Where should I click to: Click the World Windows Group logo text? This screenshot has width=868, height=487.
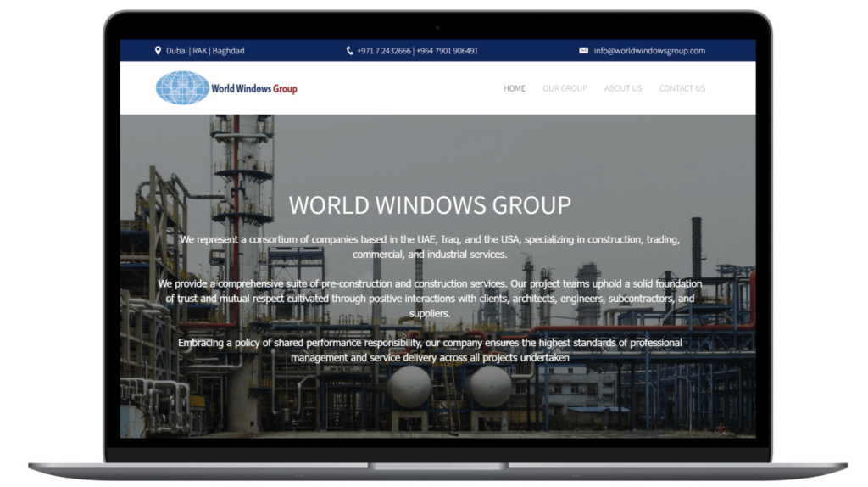pyautogui.click(x=254, y=88)
